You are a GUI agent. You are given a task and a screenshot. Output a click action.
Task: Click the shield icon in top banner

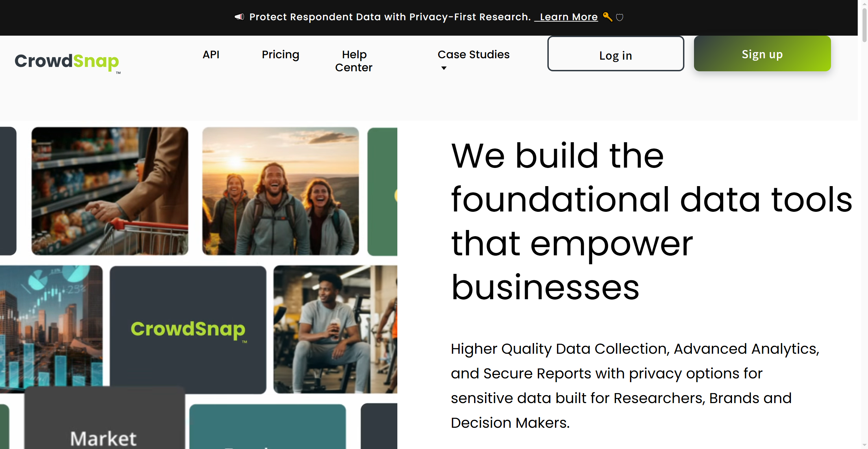(x=620, y=17)
